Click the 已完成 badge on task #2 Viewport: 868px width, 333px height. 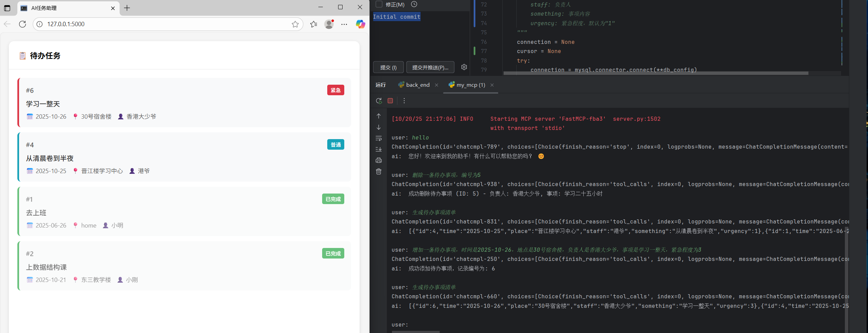tap(333, 253)
